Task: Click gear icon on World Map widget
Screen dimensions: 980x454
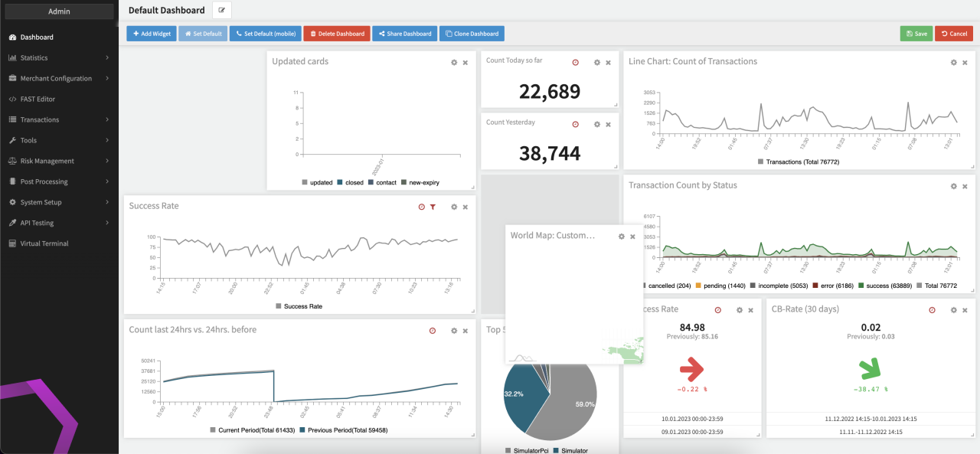Action: point(622,237)
